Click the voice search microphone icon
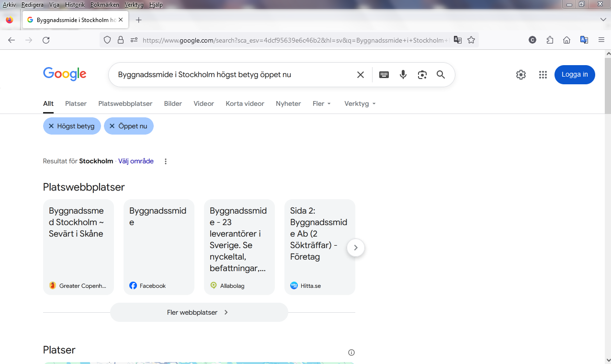 403,75
